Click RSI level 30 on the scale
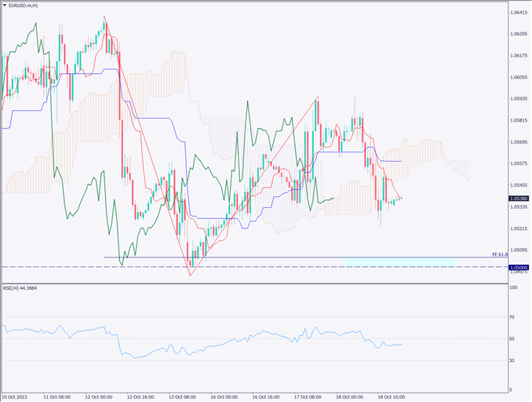 pos(512,360)
